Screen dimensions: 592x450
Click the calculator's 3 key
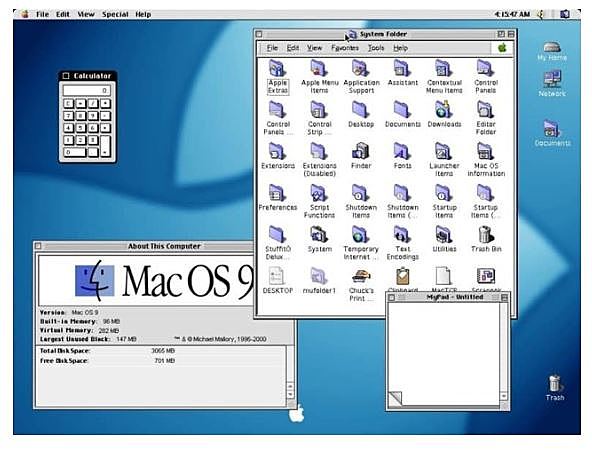93,140
